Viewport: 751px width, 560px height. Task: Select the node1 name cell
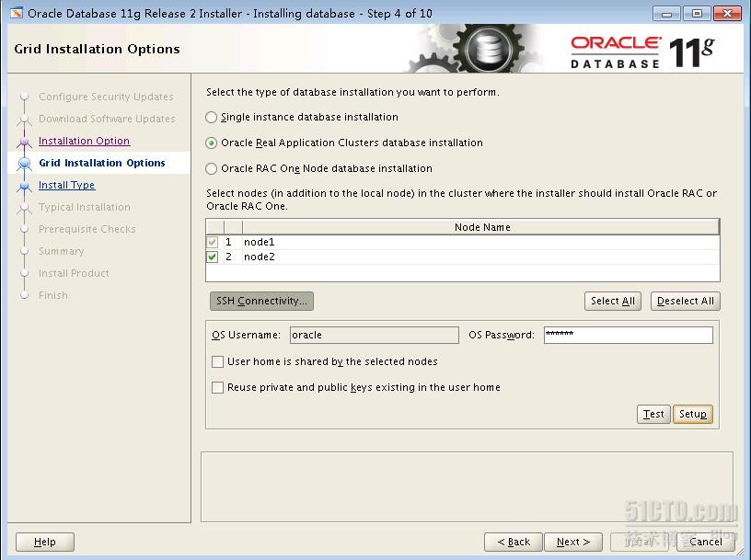coord(480,242)
